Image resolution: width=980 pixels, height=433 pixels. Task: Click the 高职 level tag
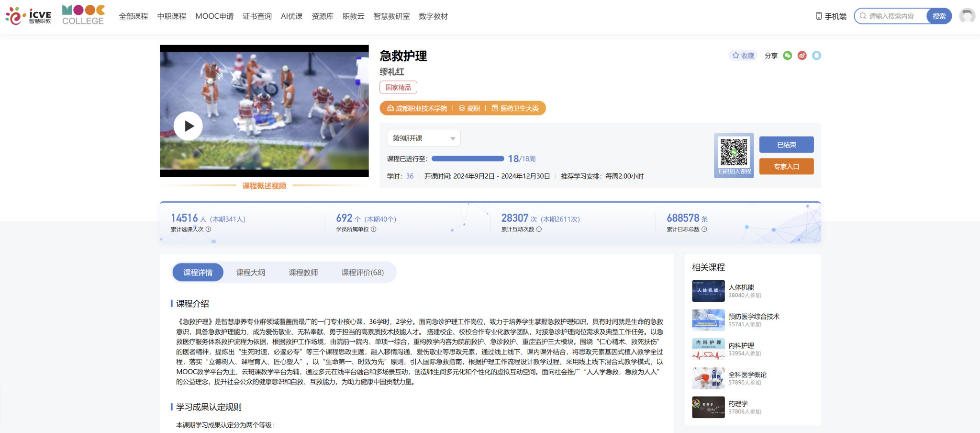(x=469, y=108)
